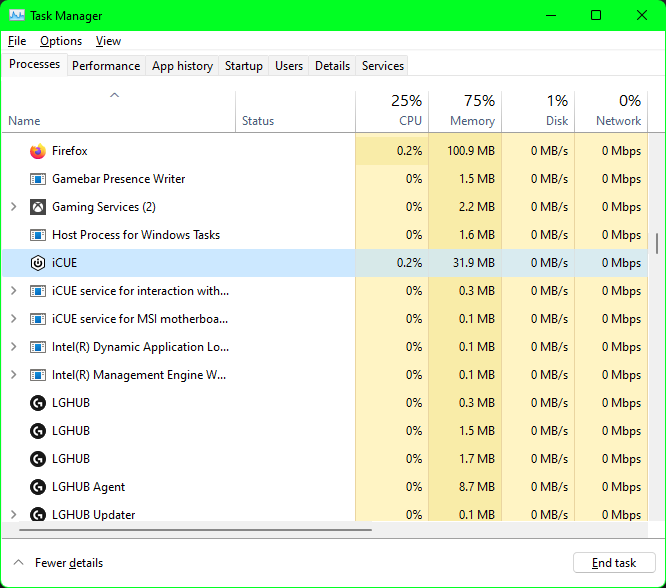Click the Intel(R) Dynamic Application Loader icon

[38, 347]
